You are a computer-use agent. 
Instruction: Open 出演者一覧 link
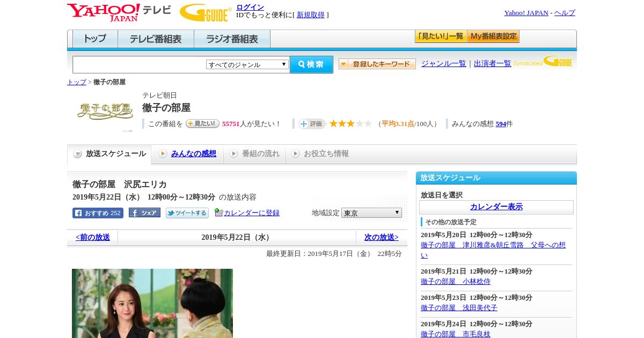click(493, 63)
